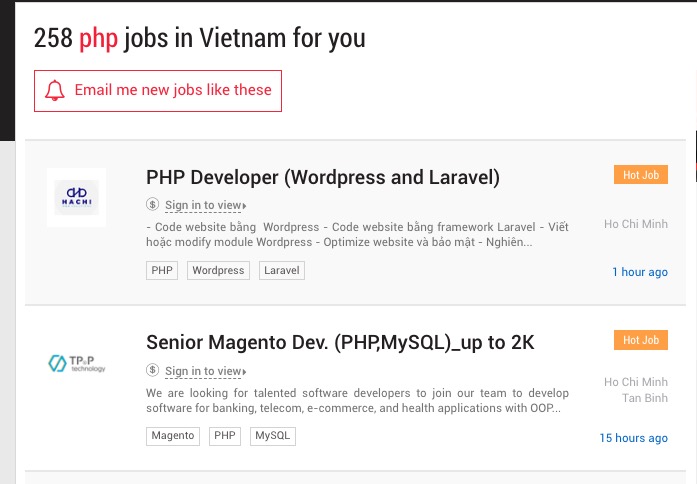The height and width of the screenshot is (484, 697).
Task: Click the salary dollar icon on PHP Developer job
Action: [x=152, y=205]
